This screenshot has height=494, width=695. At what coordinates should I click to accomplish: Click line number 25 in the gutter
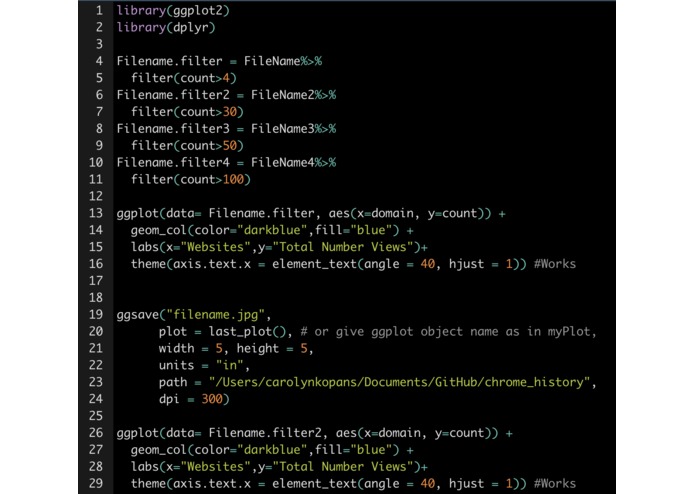(96, 416)
